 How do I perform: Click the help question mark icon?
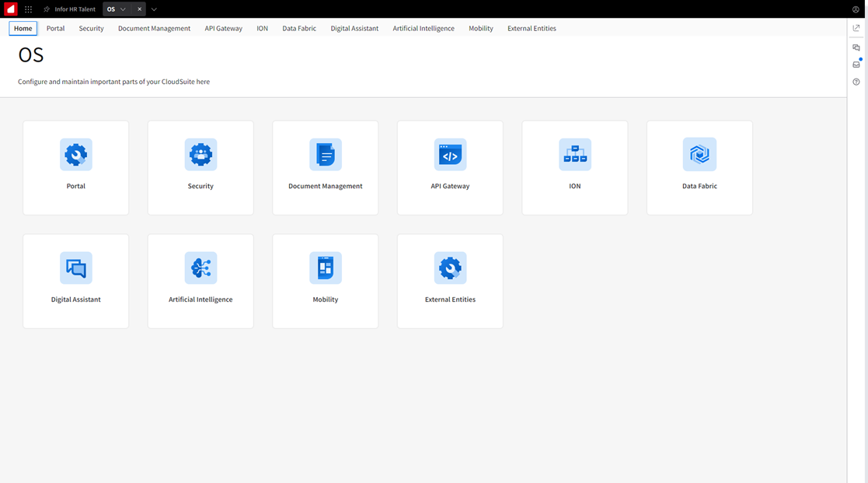tap(856, 82)
